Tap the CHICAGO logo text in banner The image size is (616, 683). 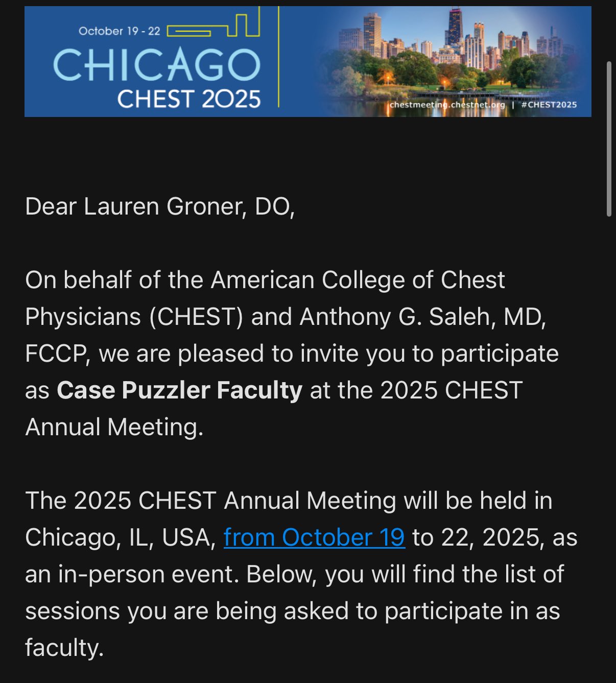click(x=157, y=65)
